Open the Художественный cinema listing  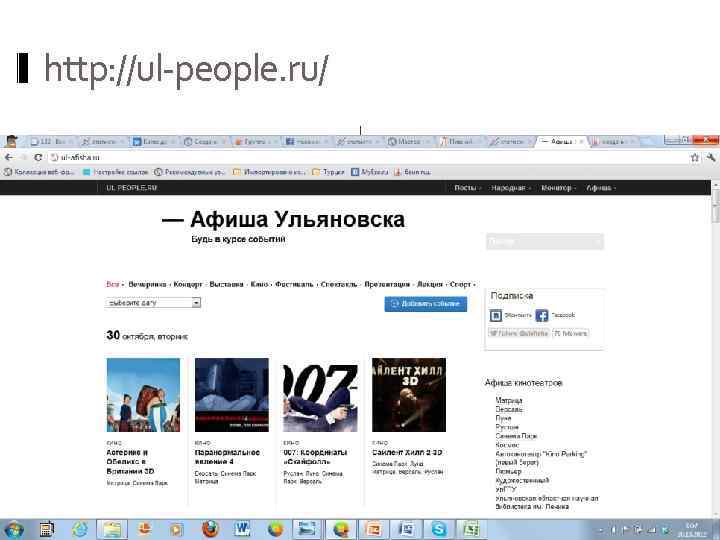coord(522,480)
